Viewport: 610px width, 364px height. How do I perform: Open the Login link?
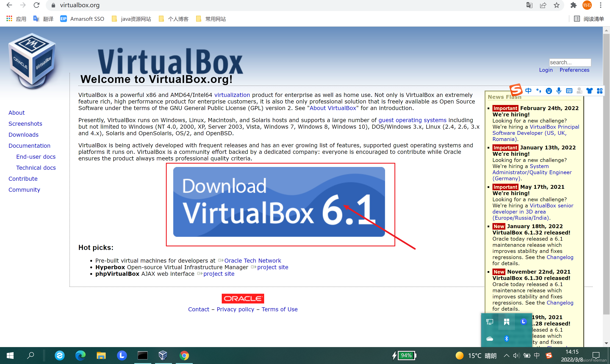tap(546, 70)
